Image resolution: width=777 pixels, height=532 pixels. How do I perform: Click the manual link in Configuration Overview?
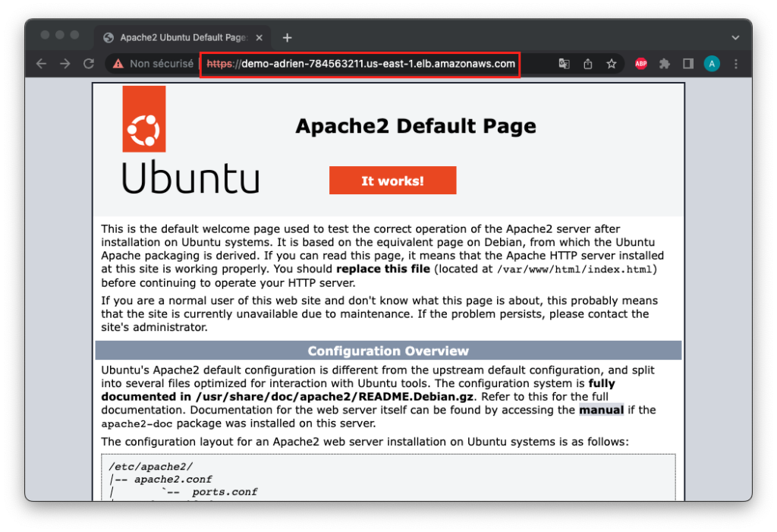tap(601, 410)
